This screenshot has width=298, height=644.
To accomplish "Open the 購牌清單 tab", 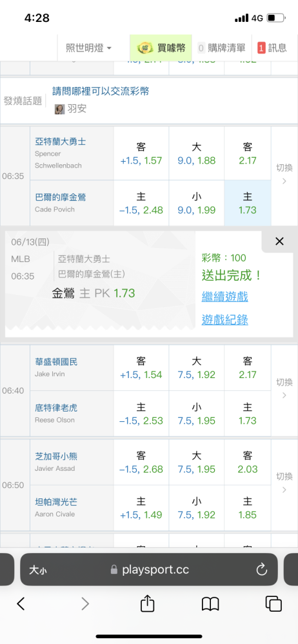I will (221, 48).
